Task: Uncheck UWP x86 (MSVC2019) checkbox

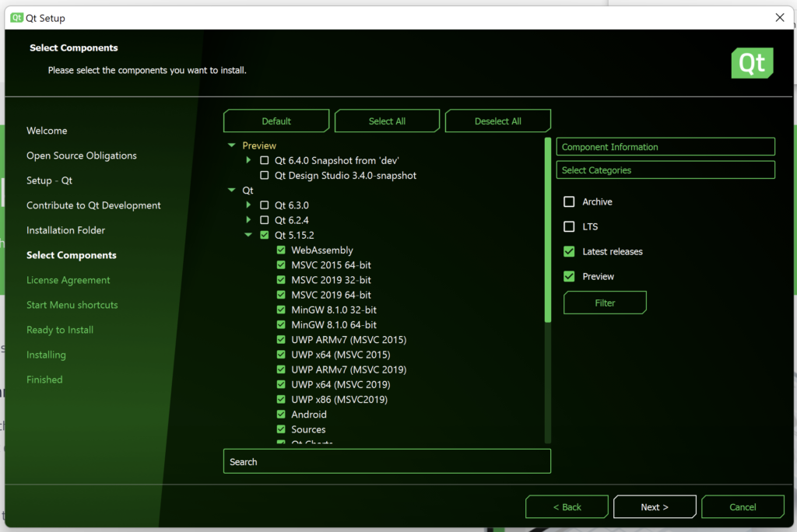Action: coord(281,399)
